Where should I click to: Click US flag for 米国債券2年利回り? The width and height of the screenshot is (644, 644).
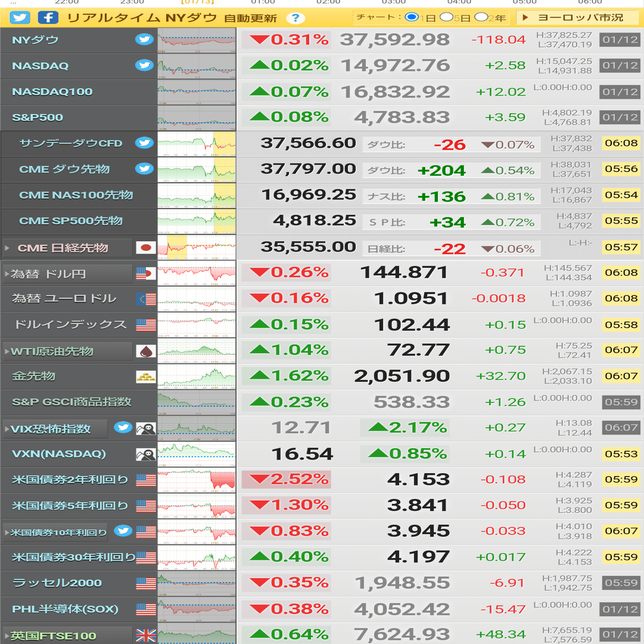[146, 480]
